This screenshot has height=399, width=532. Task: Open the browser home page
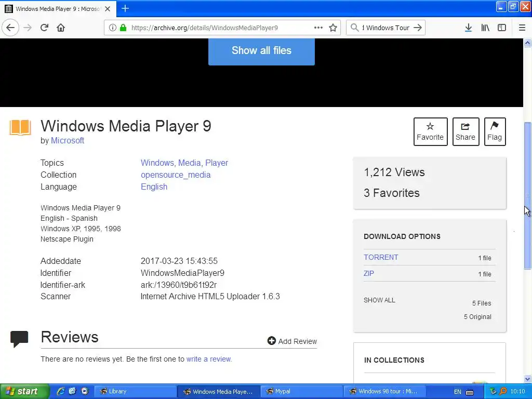click(61, 28)
